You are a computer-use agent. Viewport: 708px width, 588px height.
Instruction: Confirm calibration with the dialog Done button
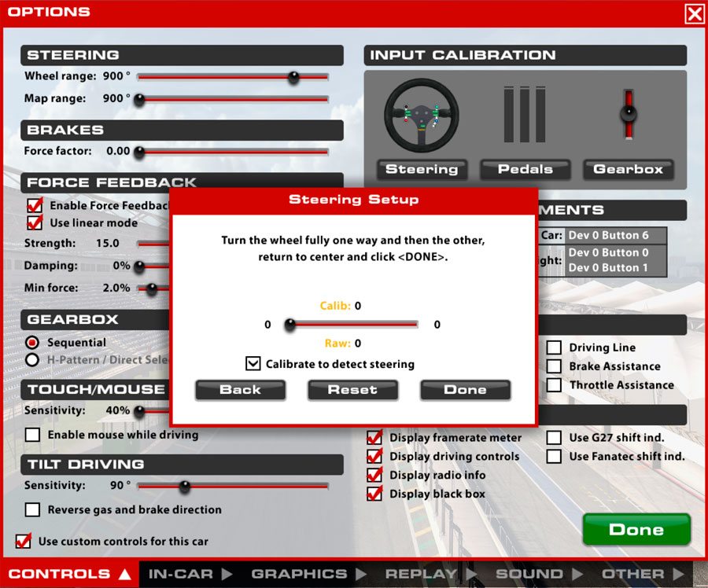pyautogui.click(x=465, y=390)
